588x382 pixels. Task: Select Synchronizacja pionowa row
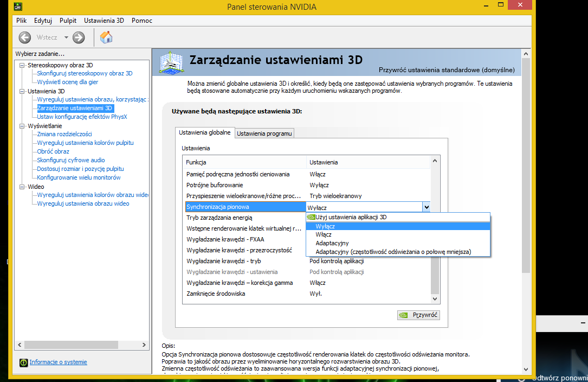point(245,207)
